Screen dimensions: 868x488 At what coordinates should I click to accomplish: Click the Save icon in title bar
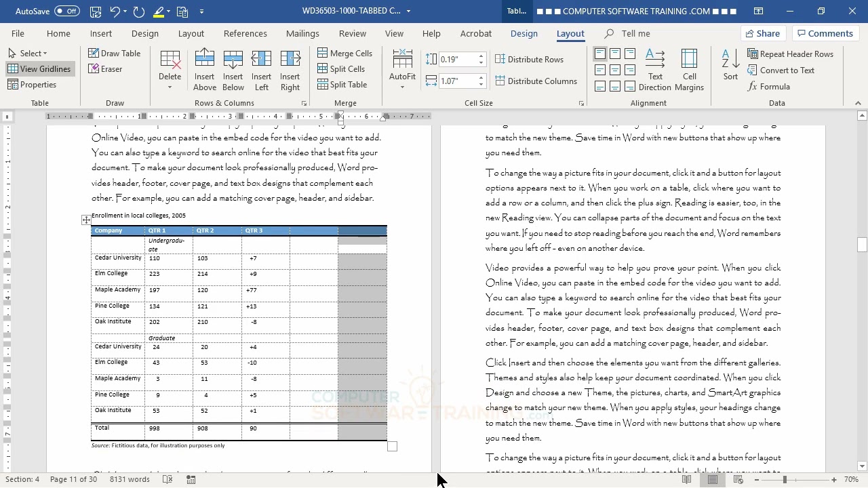[96, 12]
